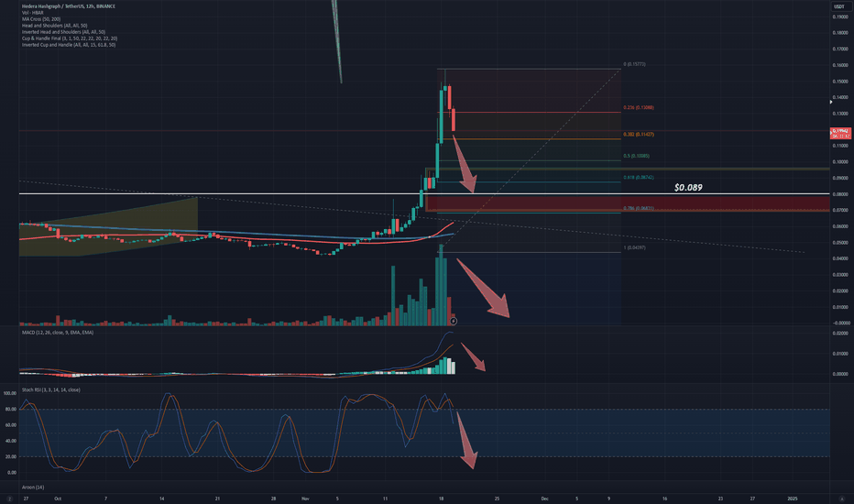This screenshot has height=504, width=854.
Task: Select the MACD (12, 26, close, 9) legend
Action: coord(58,333)
